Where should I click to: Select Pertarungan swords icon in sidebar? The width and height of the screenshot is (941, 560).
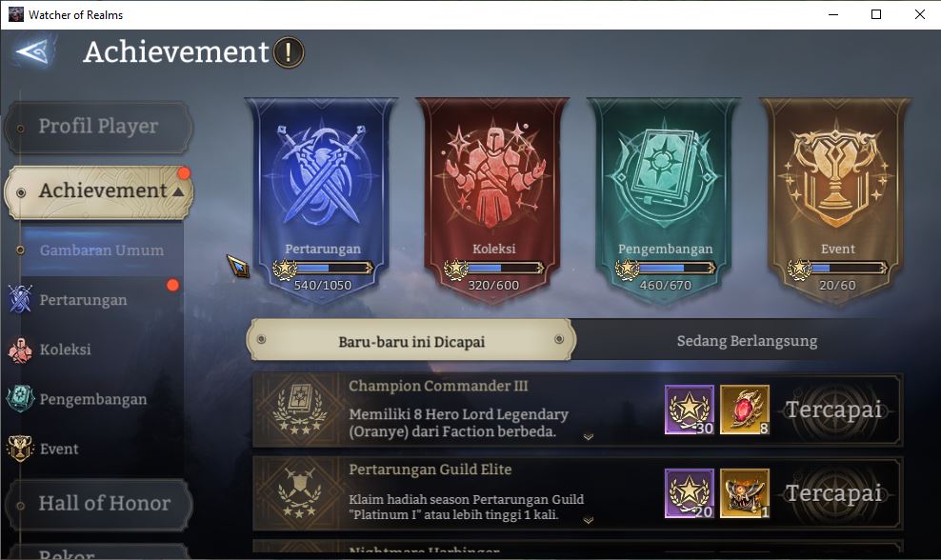pyautogui.click(x=20, y=299)
